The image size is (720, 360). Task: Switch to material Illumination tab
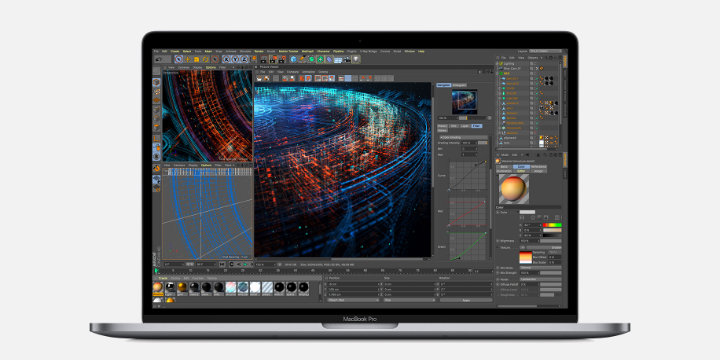point(504,171)
